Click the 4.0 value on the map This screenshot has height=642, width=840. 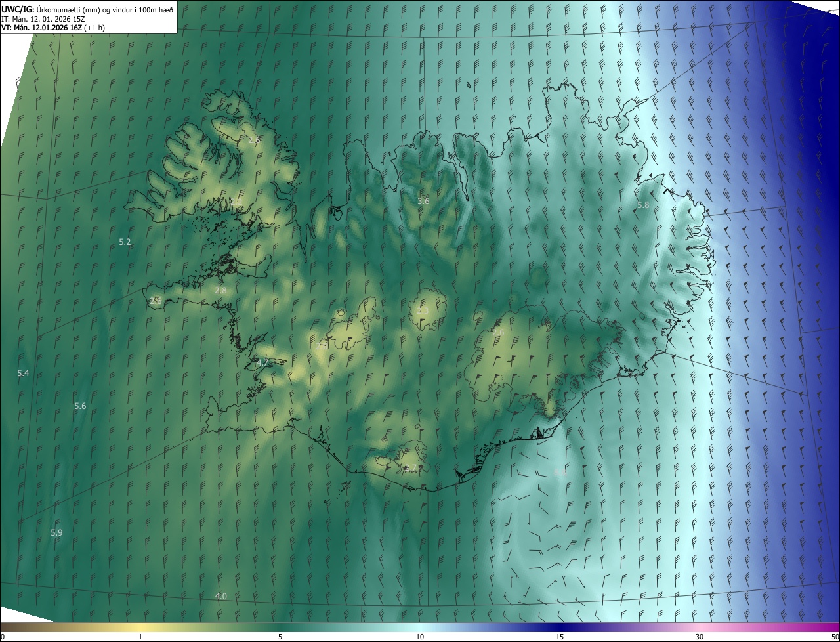[x=220, y=596]
